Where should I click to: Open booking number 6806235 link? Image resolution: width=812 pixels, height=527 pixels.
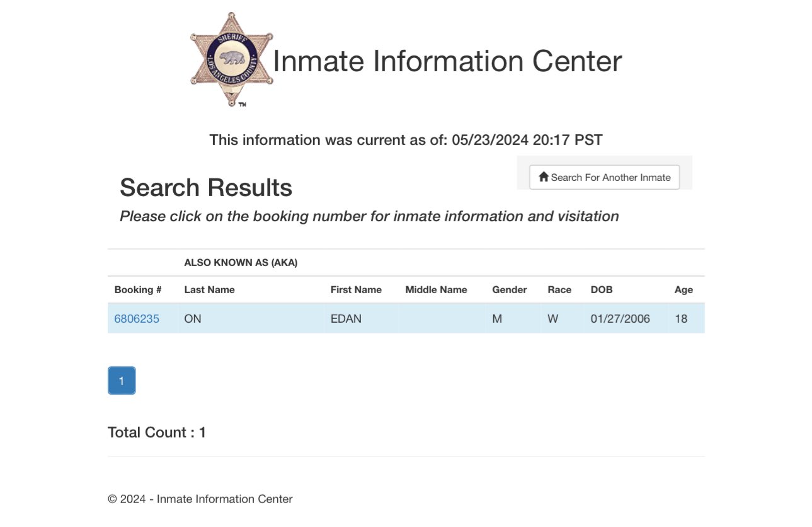(137, 319)
